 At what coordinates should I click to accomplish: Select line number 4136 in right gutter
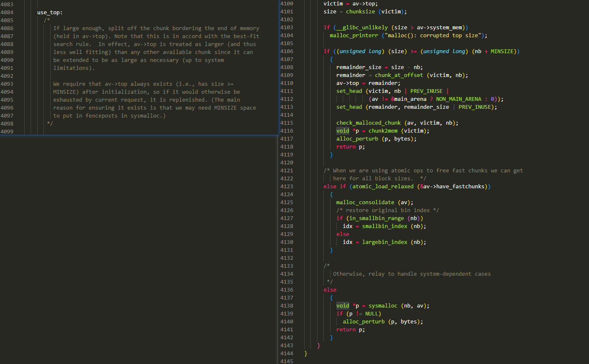287,290
